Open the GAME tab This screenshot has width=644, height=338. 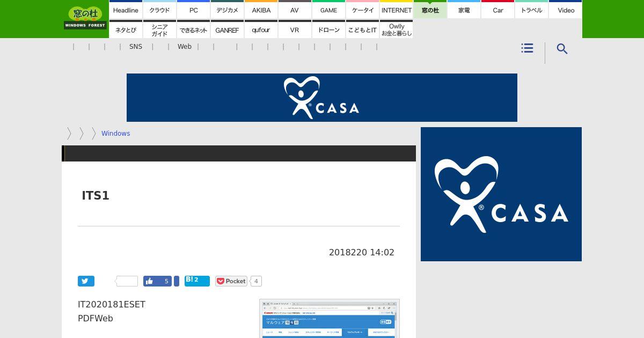[x=328, y=10]
